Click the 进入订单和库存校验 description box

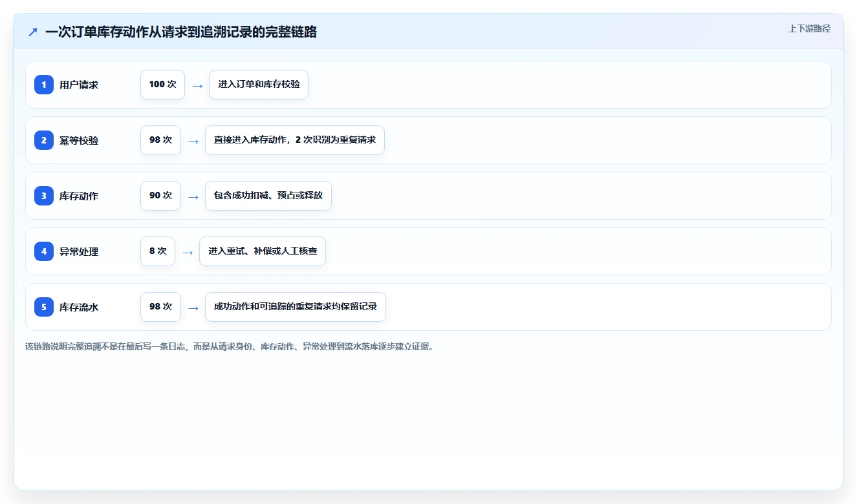259,85
